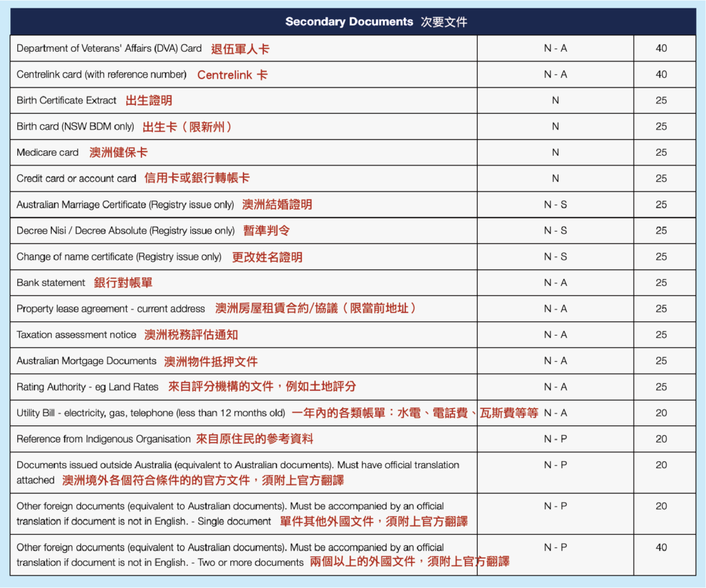Click the 40 points value for DVA Card
Image resolution: width=706 pixels, height=588 pixels.
pyautogui.click(x=662, y=48)
